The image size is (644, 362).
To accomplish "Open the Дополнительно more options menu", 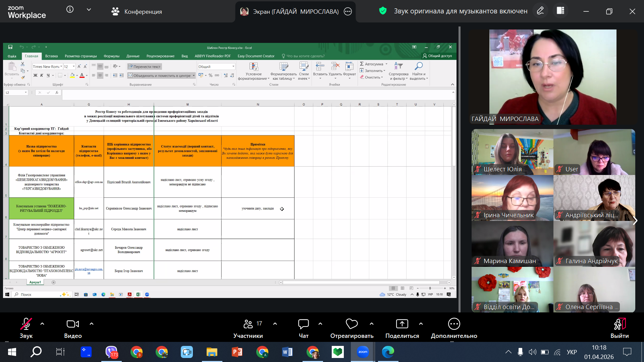I will point(454,328).
